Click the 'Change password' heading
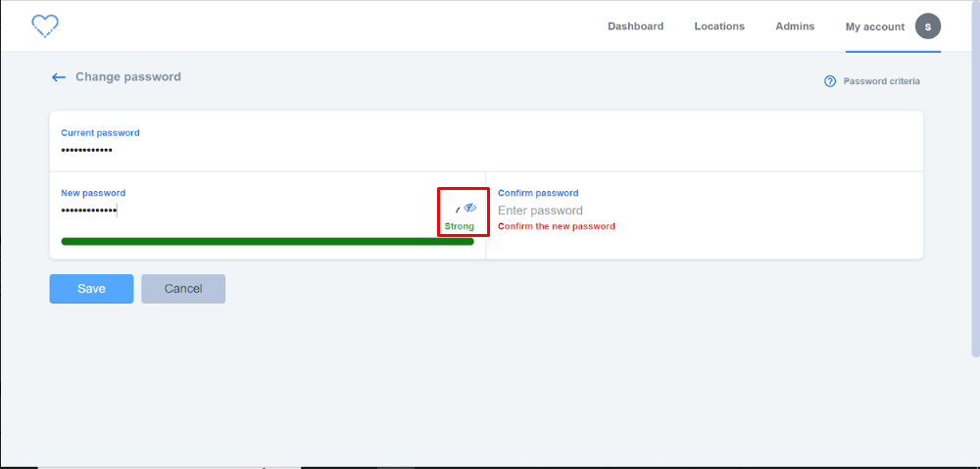The height and width of the screenshot is (469, 980). 128,76
